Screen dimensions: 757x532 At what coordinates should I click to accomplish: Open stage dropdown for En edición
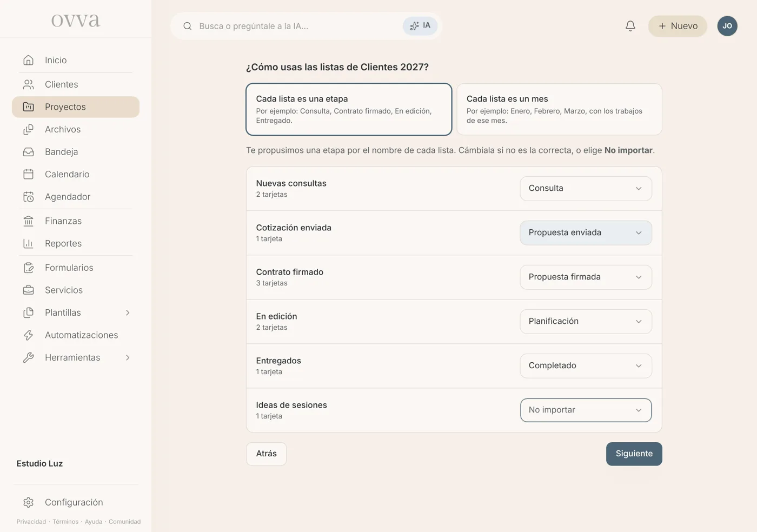click(x=586, y=321)
